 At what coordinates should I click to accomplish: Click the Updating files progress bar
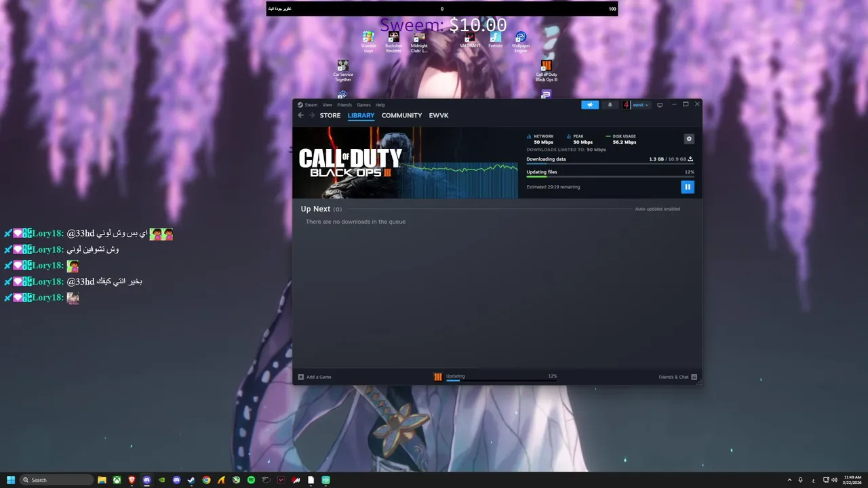click(x=610, y=176)
